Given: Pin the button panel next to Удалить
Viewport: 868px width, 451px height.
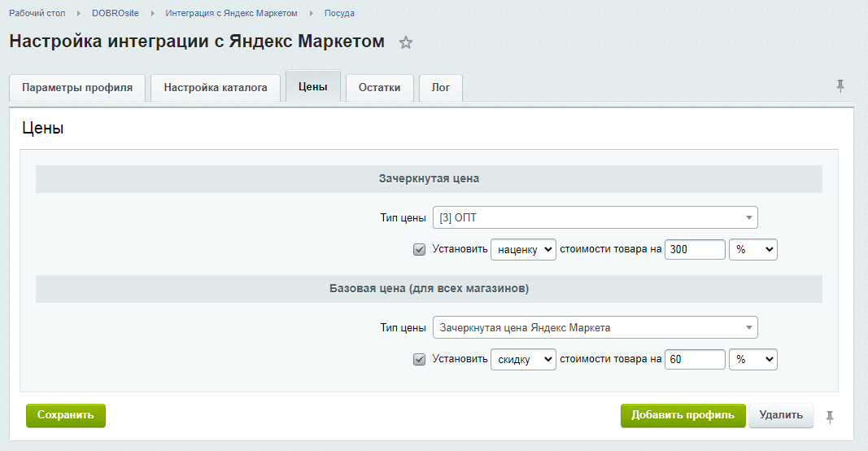Looking at the screenshot, I should click(x=830, y=417).
